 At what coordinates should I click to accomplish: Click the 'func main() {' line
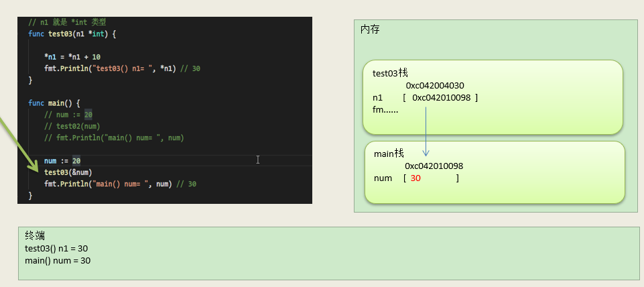(x=54, y=103)
